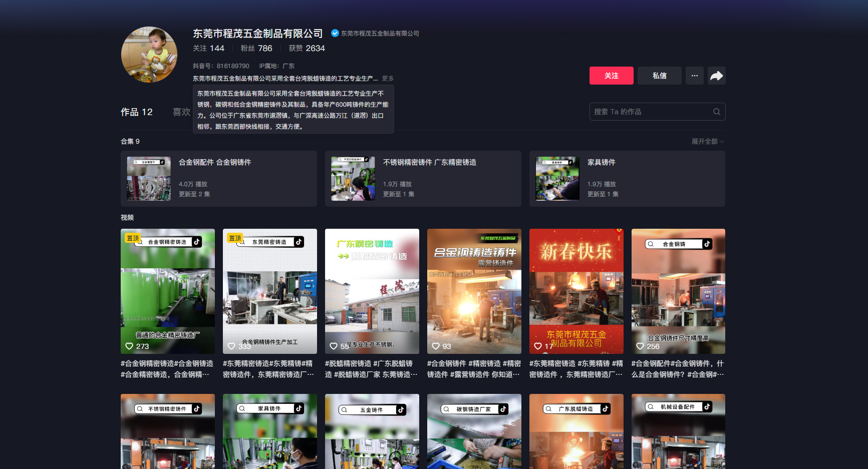The width and height of the screenshot is (868, 469).
Task: Click the search magnifier icon
Action: point(716,112)
